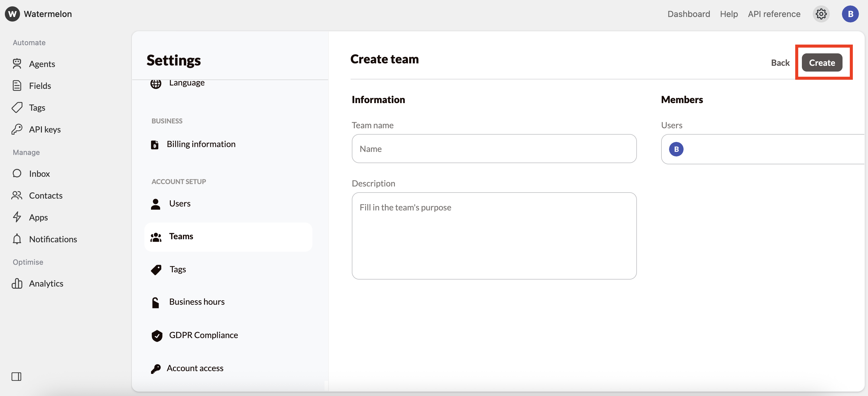Click the Watermelon W logo
Image resolution: width=868 pixels, height=396 pixels.
pos(12,14)
